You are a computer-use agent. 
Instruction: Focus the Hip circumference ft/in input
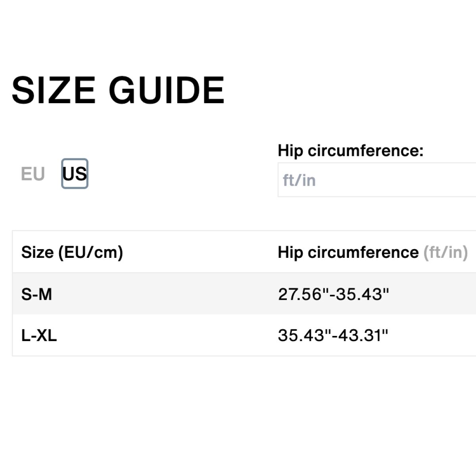[377, 180]
